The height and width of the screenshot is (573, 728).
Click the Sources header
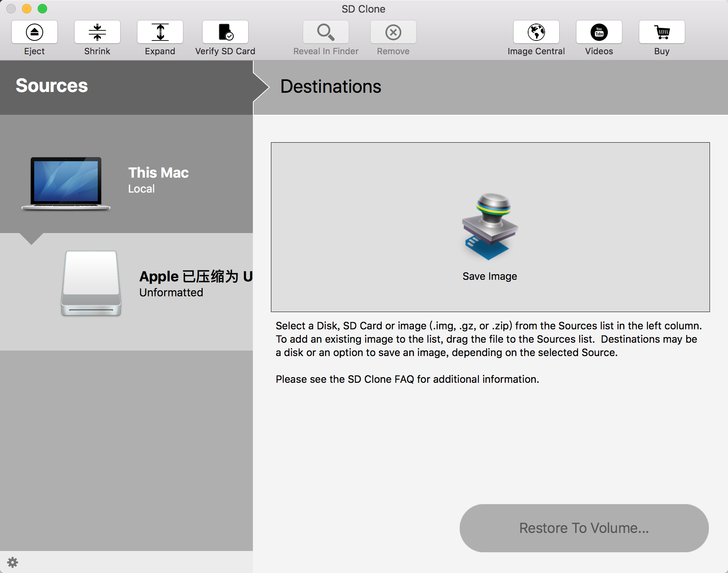[x=52, y=86]
